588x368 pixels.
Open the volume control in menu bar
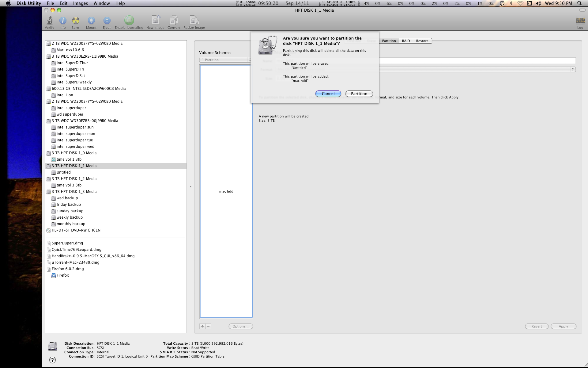(x=538, y=3)
